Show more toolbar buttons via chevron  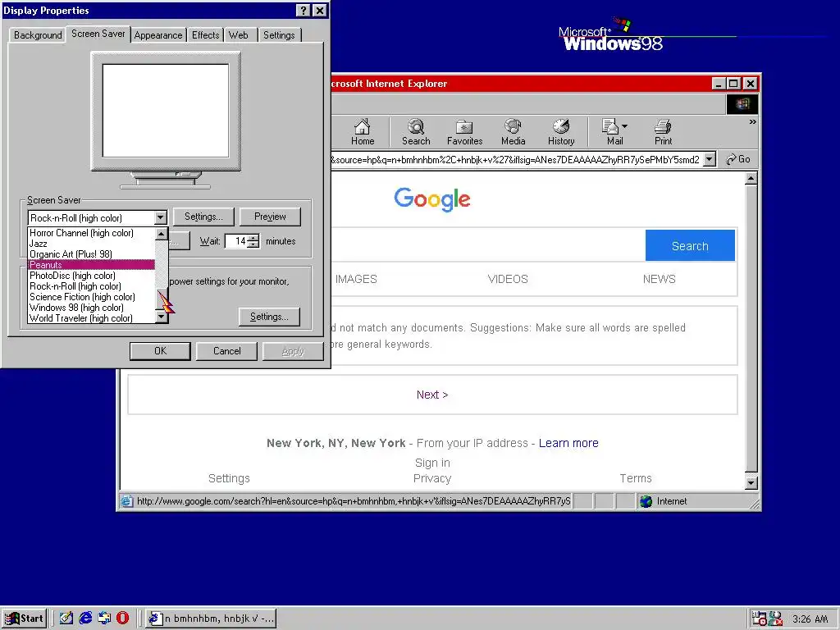tap(752, 122)
